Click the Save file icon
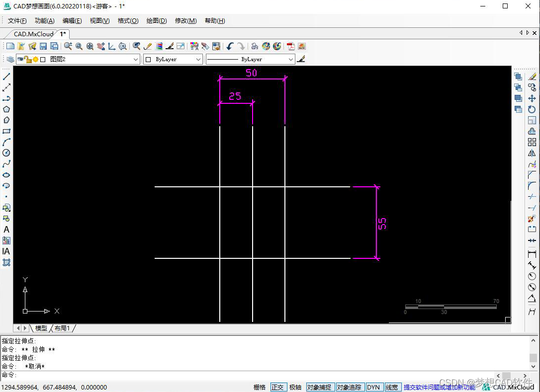 [x=43, y=46]
